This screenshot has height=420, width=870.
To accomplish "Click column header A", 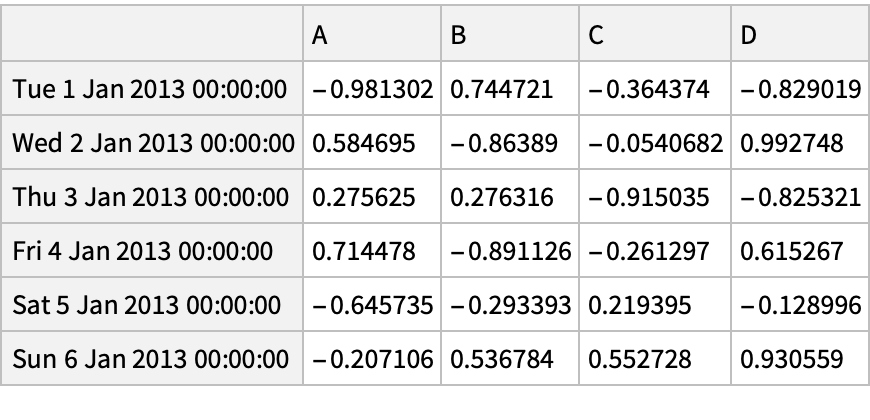I will [372, 35].
